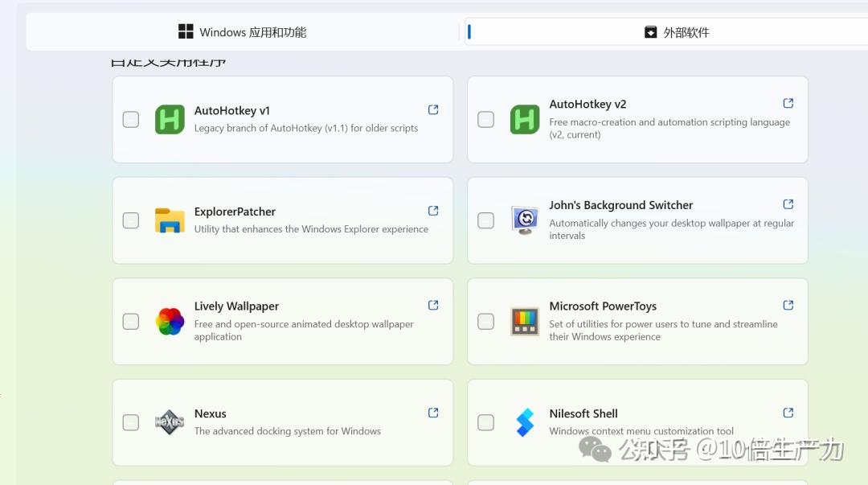
Task: Toggle the Microsoft PowerToys checkbox
Action: pyautogui.click(x=485, y=322)
